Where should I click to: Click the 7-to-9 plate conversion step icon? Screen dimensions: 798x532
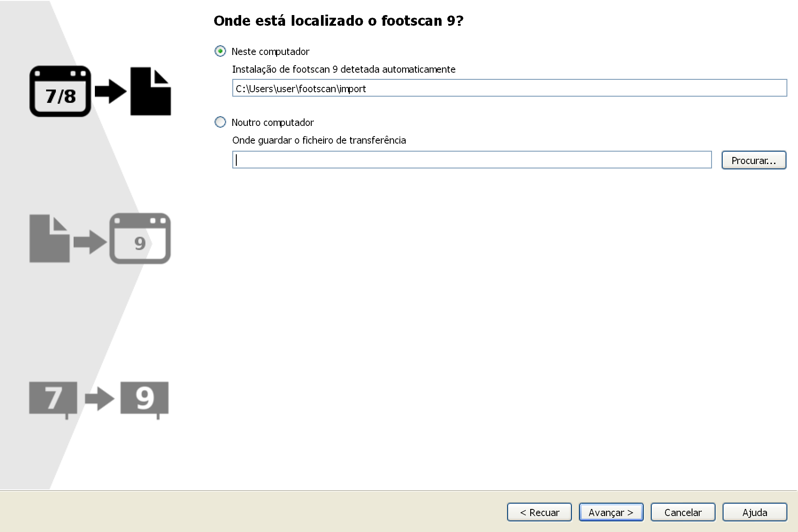[99, 400]
